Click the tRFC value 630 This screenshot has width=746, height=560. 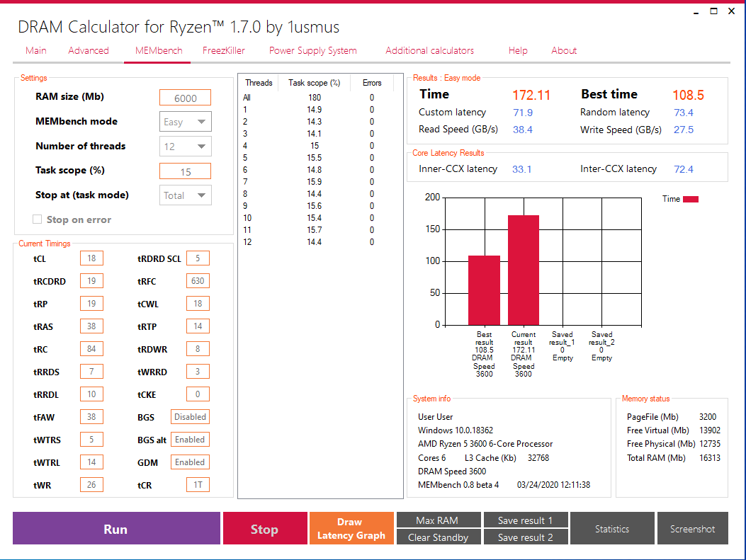click(198, 281)
